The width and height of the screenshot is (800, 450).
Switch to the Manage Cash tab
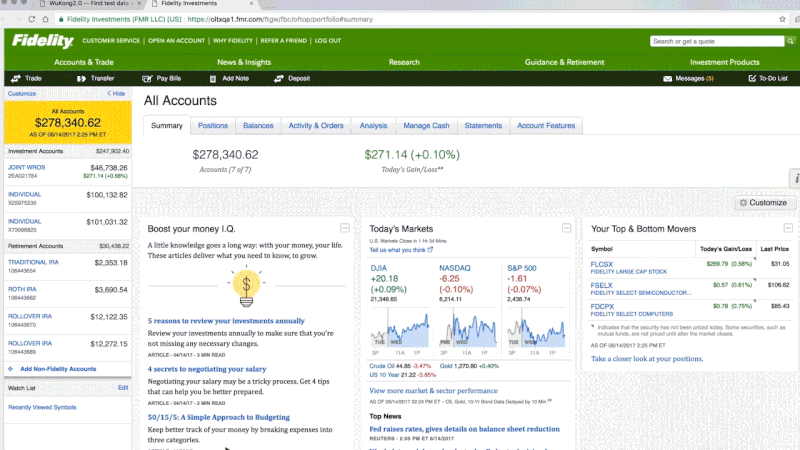427,126
